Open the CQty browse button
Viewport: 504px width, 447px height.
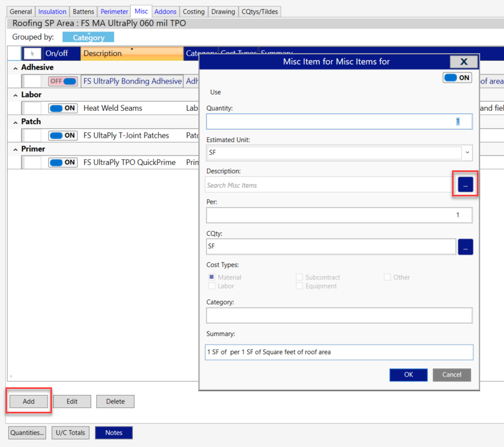pos(465,247)
